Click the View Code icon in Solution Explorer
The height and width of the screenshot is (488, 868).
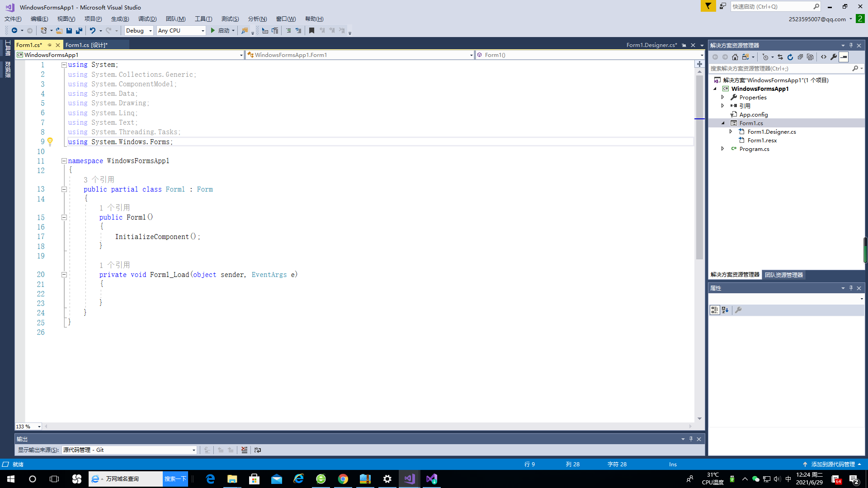[x=824, y=57]
